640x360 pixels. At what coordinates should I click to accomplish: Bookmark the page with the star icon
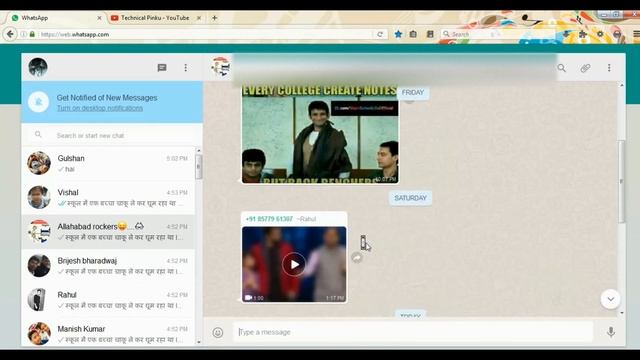click(x=398, y=34)
